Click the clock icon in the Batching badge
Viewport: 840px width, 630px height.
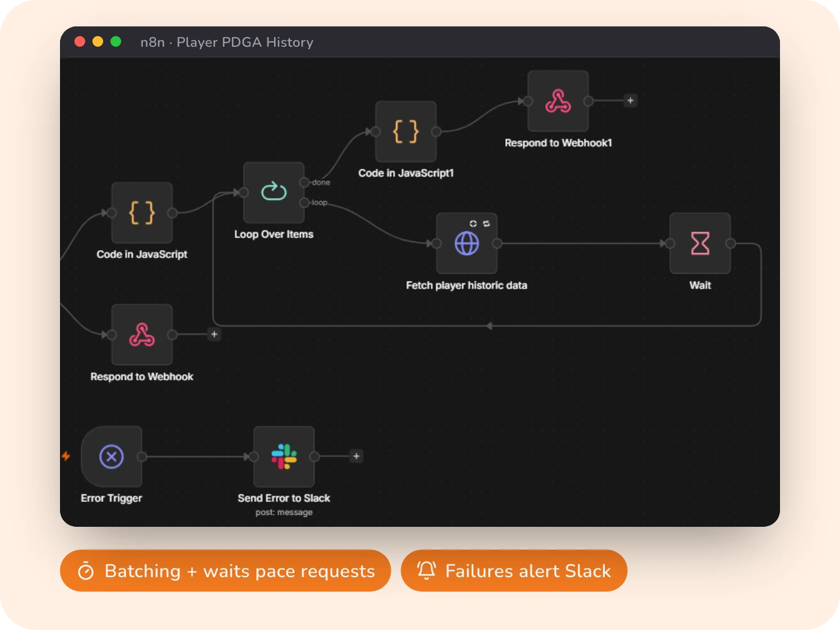pos(86,571)
